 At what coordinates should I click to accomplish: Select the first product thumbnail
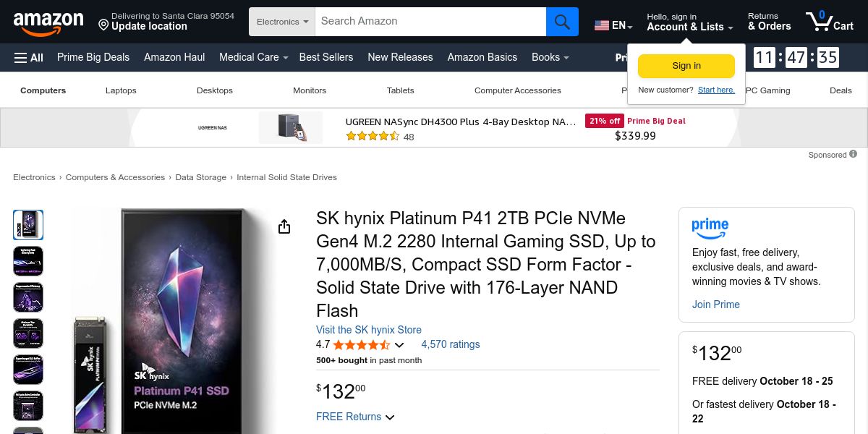click(x=28, y=225)
